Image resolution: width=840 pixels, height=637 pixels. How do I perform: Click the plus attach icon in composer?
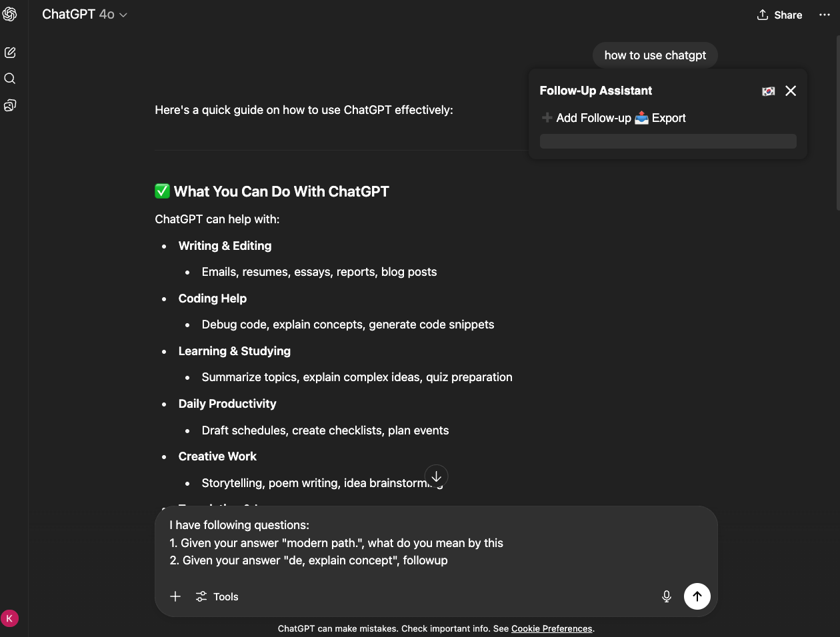[x=175, y=596]
